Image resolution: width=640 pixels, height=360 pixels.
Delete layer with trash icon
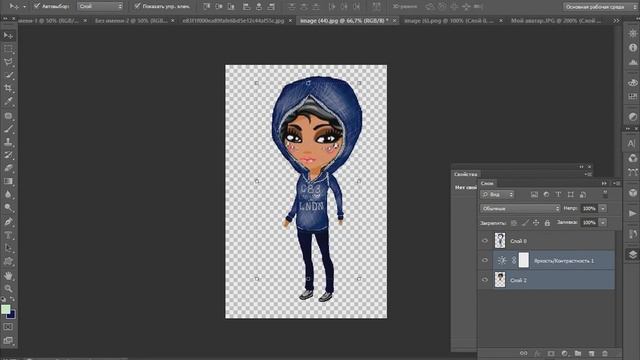point(605,353)
